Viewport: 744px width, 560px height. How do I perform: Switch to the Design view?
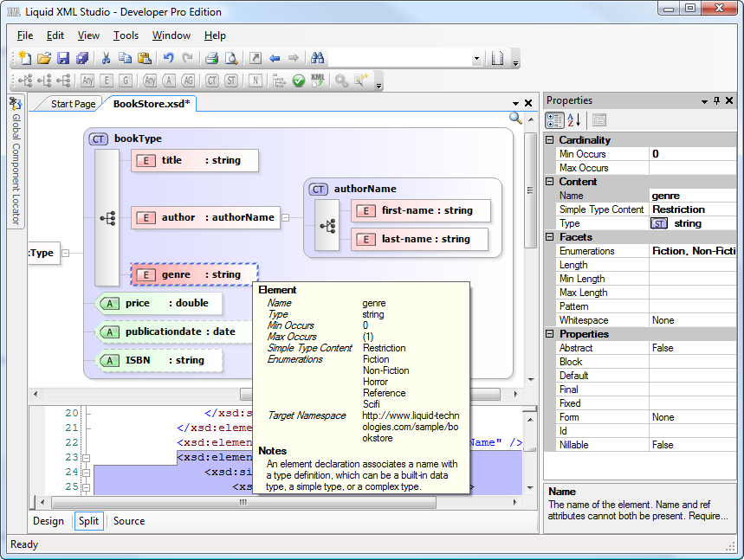click(49, 521)
